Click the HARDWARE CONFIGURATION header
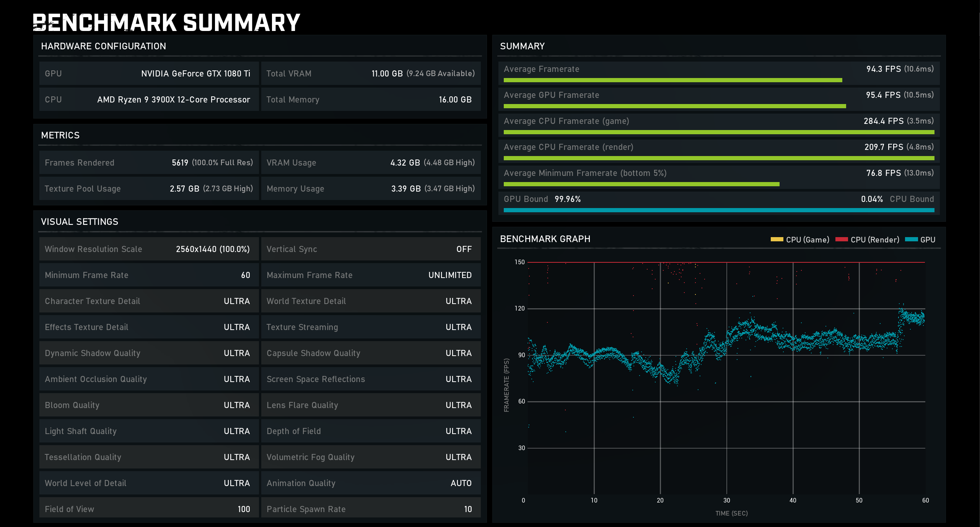Screen dimensions: 980x527 [103, 46]
